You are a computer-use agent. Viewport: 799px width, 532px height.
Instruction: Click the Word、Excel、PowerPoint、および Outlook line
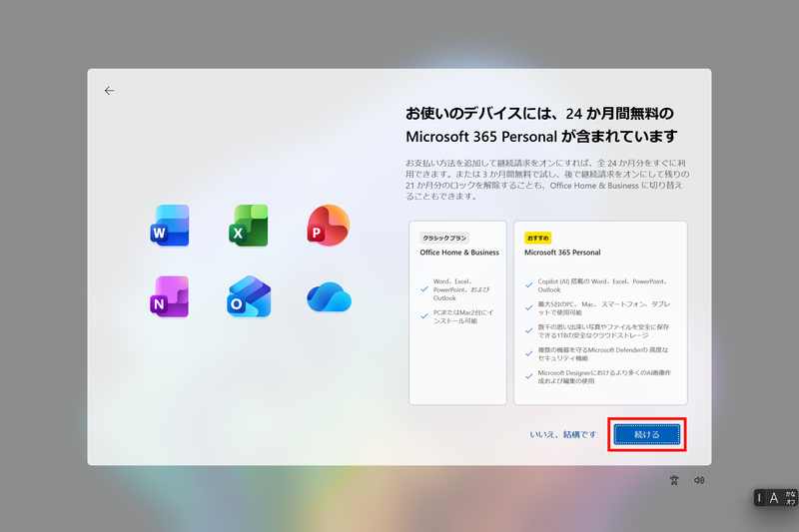pyautogui.click(x=461, y=289)
